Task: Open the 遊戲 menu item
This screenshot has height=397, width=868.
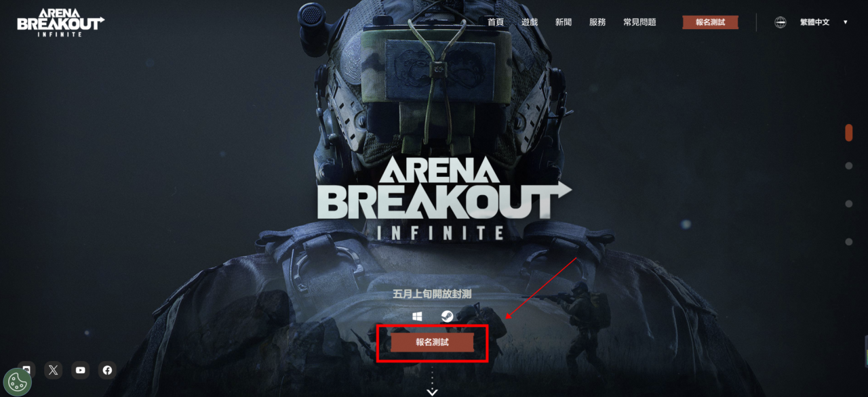Action: click(x=530, y=22)
